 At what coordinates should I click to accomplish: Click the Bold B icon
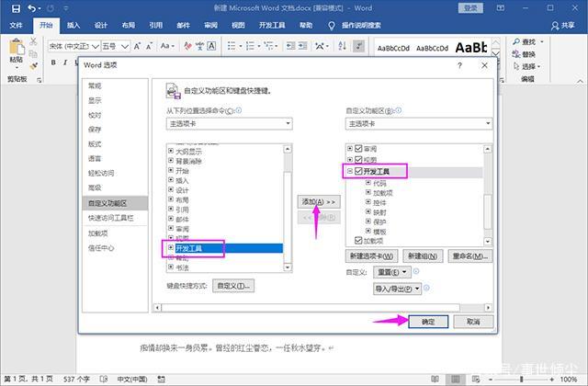click(x=53, y=62)
